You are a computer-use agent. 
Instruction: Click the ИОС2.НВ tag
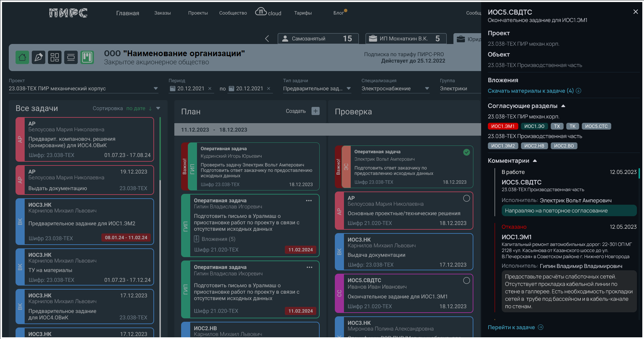coord(534,146)
